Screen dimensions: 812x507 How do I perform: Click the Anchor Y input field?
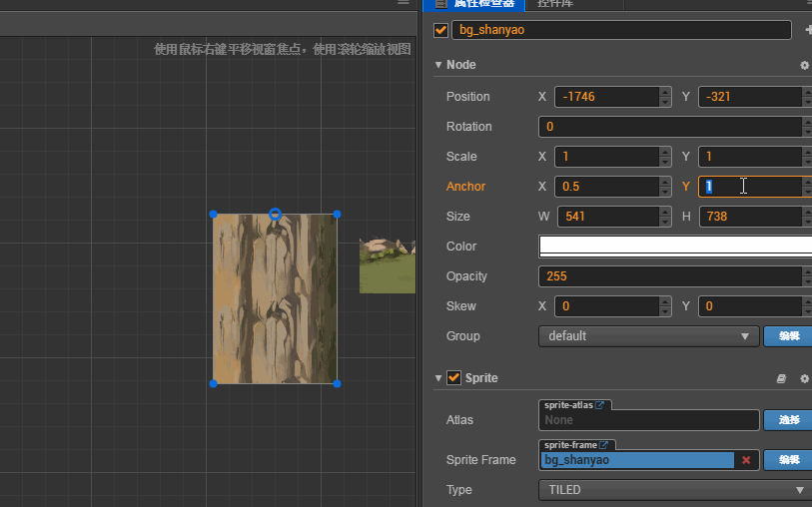pyautogui.click(x=750, y=187)
